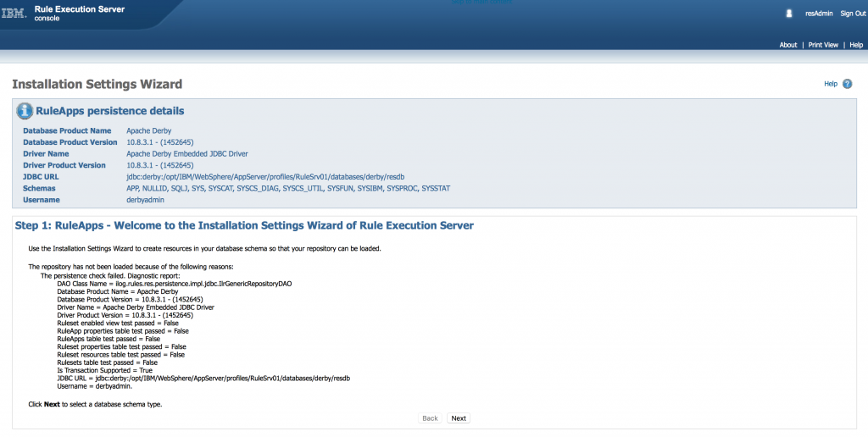Click the Database Product Name label

pyautogui.click(x=67, y=130)
